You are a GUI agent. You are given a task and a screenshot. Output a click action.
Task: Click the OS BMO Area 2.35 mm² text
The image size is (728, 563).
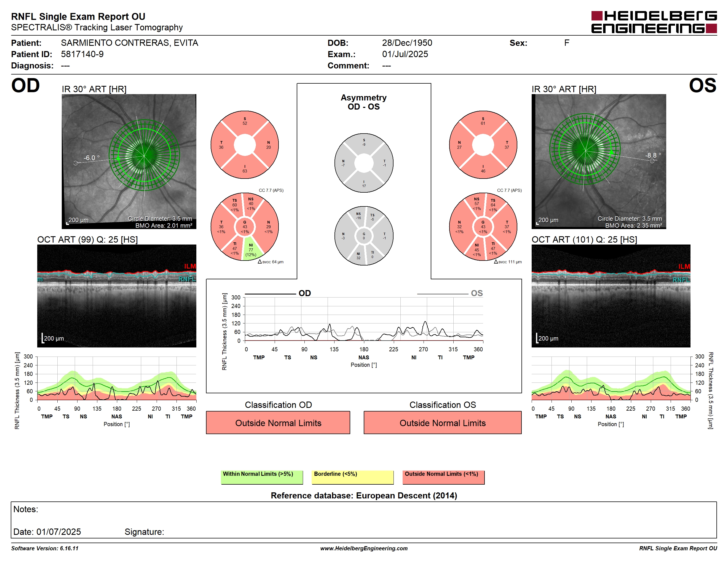tap(634, 225)
